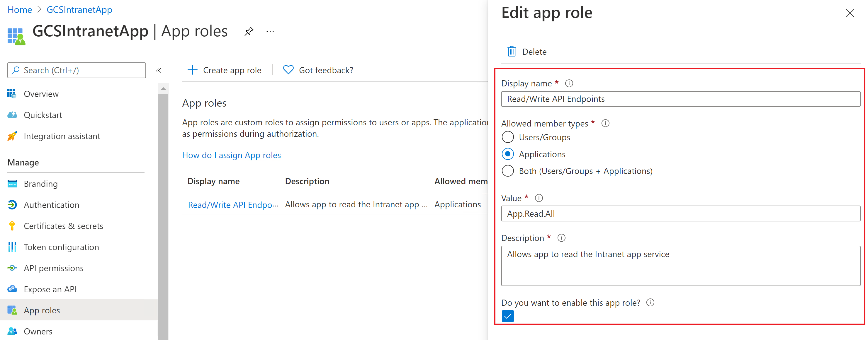Uncheck the enable this app role checkbox

tap(508, 316)
